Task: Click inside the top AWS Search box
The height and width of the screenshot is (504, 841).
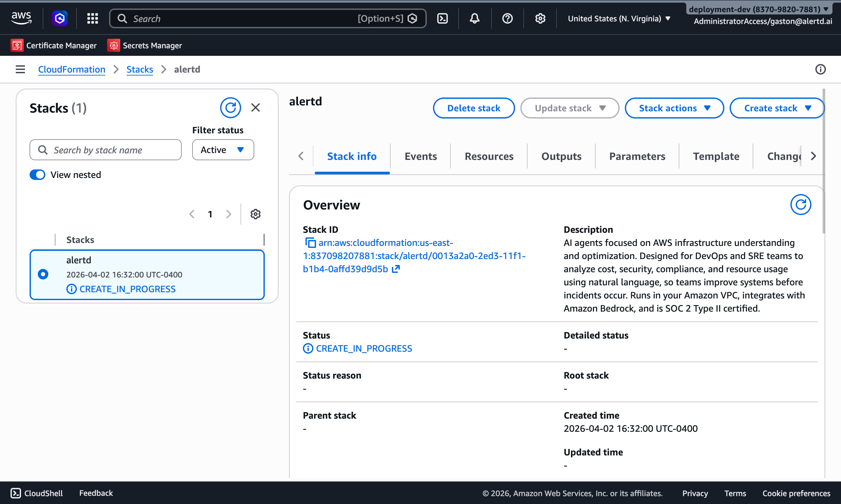Action: point(267,18)
